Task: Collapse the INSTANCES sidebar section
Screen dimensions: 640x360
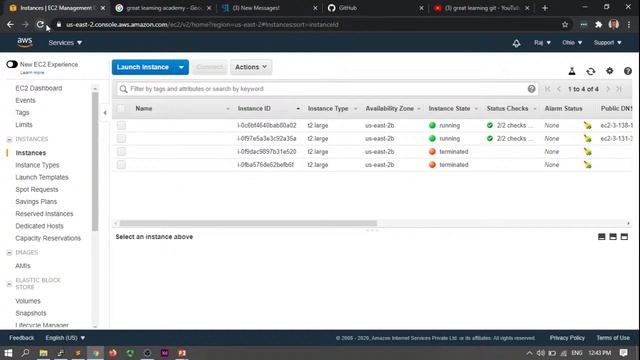Action: [9, 140]
